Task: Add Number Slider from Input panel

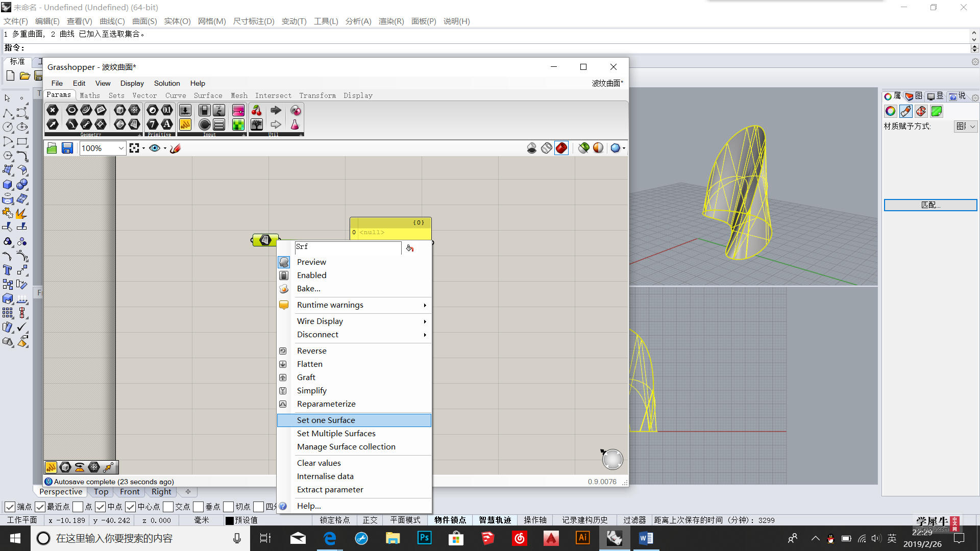Action: coord(185,110)
